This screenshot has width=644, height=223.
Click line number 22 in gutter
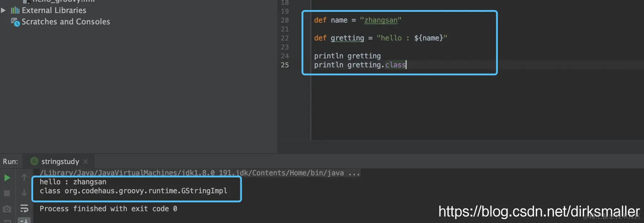285,38
